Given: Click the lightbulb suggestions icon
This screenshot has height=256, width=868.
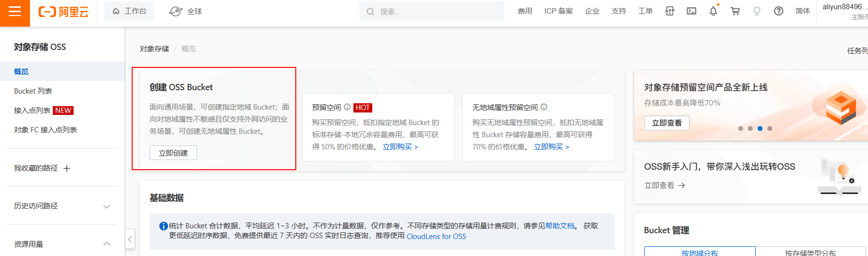Looking at the screenshot, I should tap(757, 11).
